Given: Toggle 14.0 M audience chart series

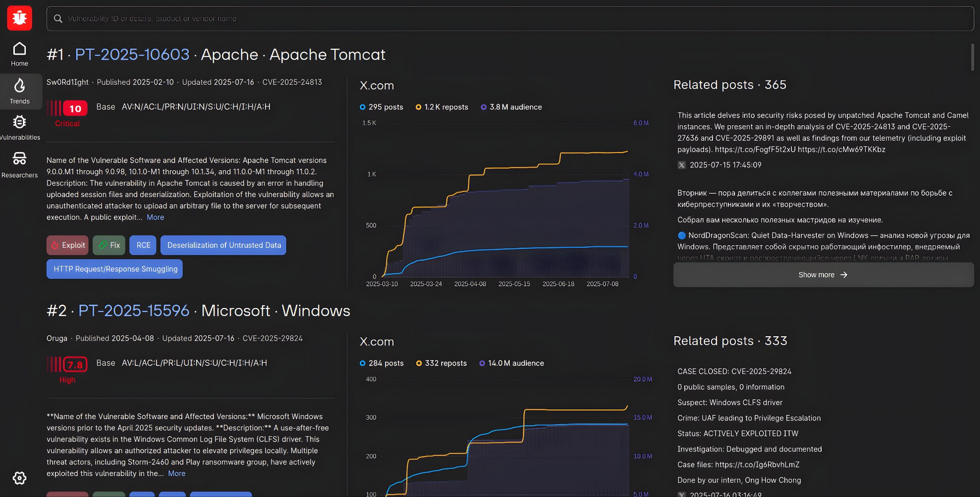Looking at the screenshot, I should coord(512,364).
